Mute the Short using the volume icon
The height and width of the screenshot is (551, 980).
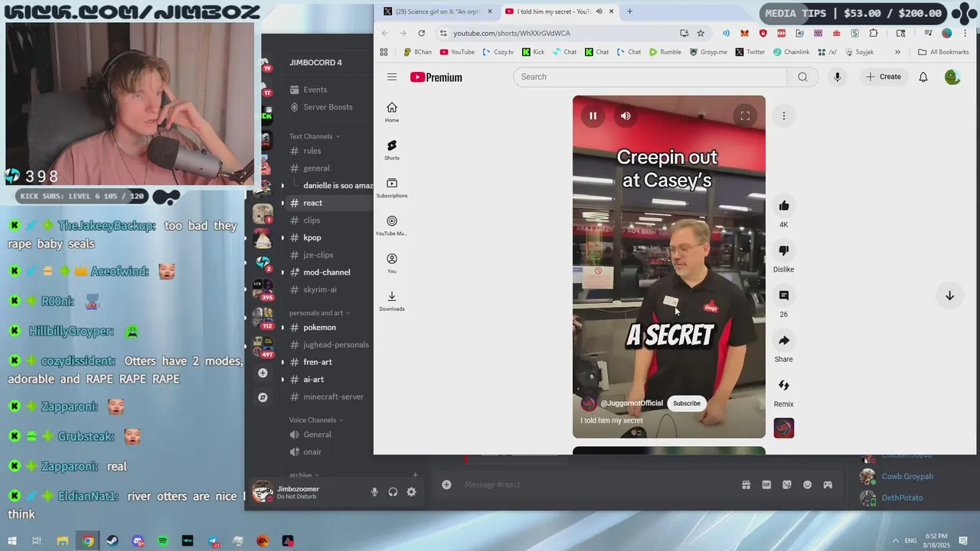(x=626, y=116)
